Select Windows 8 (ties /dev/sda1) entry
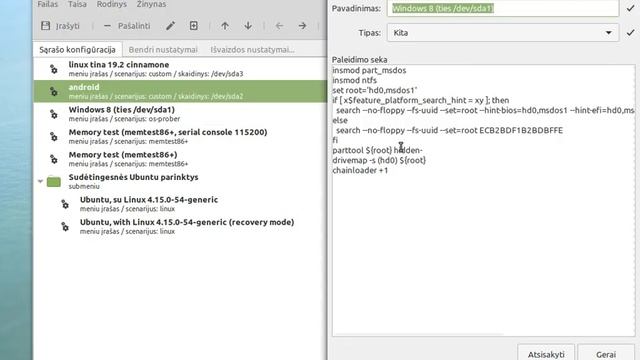This screenshot has width=640, height=360. (x=180, y=114)
